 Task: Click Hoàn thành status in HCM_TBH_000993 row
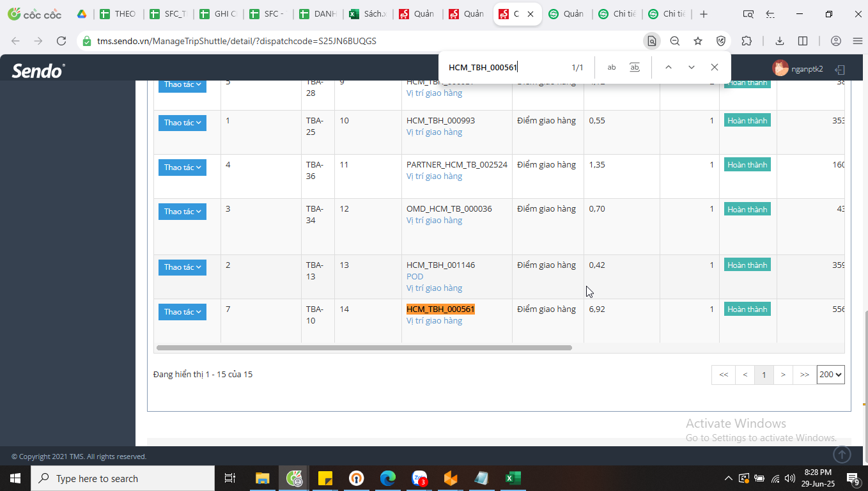(747, 121)
